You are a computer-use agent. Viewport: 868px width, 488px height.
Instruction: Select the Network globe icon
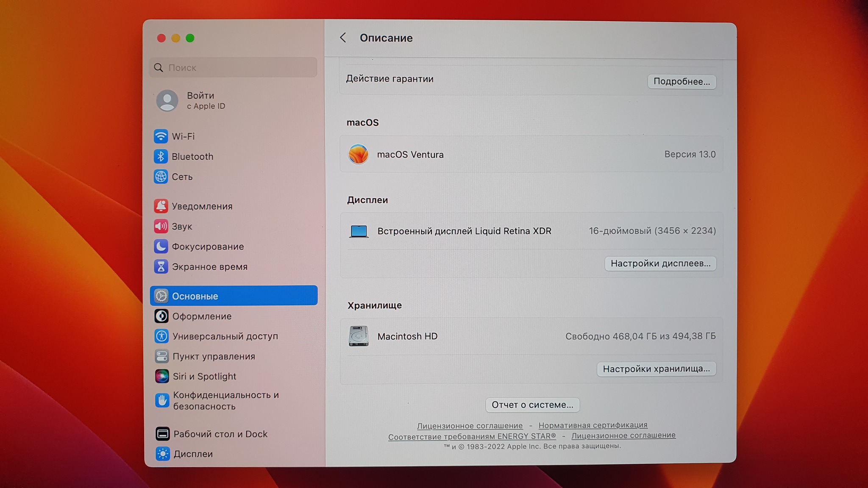pos(161,177)
